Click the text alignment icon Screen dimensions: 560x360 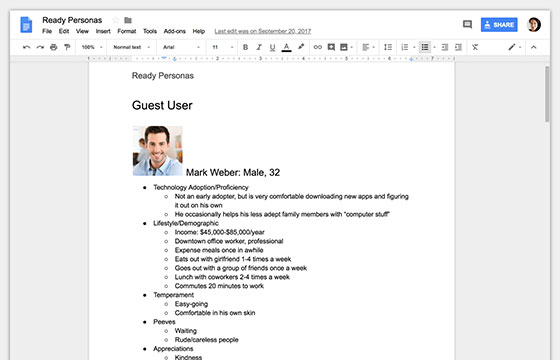click(x=366, y=47)
